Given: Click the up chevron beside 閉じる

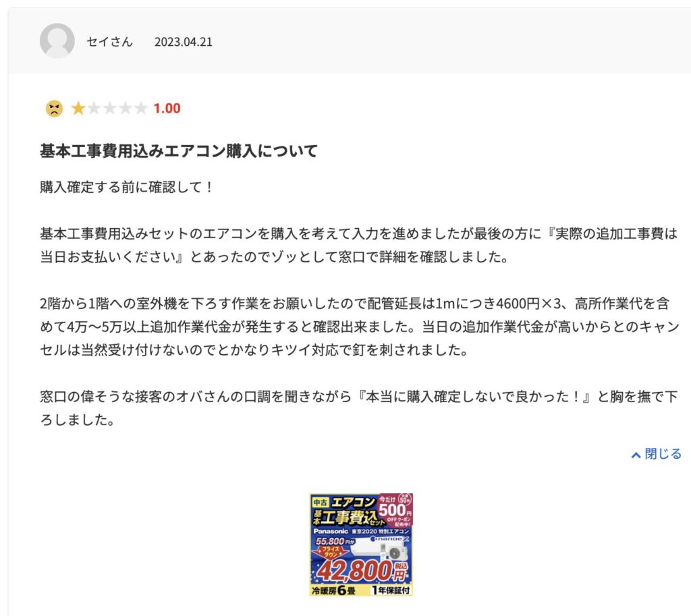Looking at the screenshot, I should pyautogui.click(x=636, y=455).
